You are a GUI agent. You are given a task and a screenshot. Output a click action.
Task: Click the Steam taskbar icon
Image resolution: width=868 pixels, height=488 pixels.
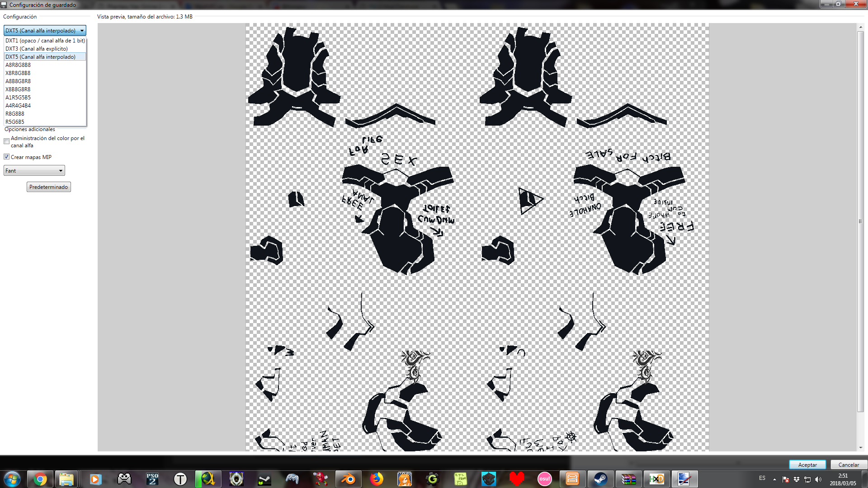(x=600, y=479)
